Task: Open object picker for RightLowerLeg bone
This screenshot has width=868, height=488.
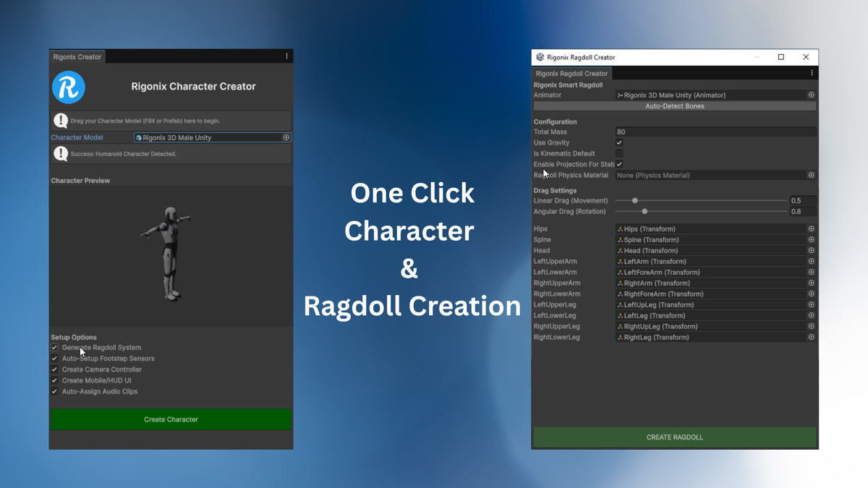Action: click(811, 338)
